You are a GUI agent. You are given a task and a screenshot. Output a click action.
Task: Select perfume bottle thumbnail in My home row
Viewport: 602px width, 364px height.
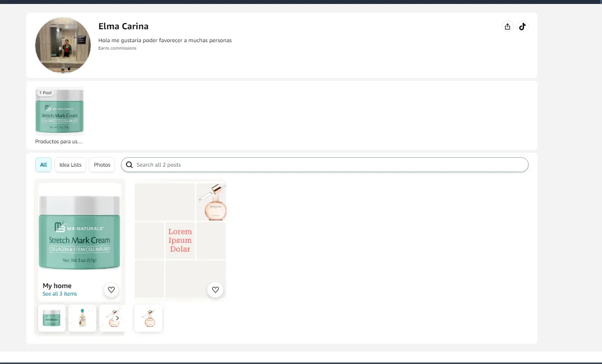click(111, 318)
